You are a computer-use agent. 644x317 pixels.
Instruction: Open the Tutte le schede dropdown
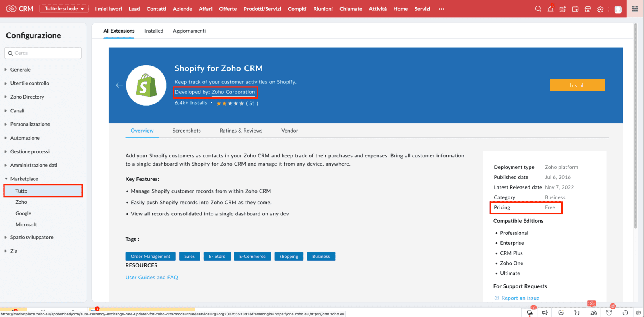pos(64,9)
